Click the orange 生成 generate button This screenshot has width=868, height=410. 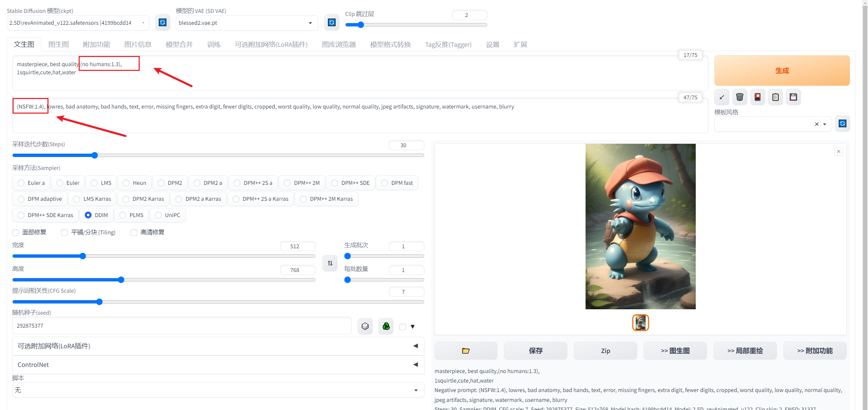(x=782, y=71)
